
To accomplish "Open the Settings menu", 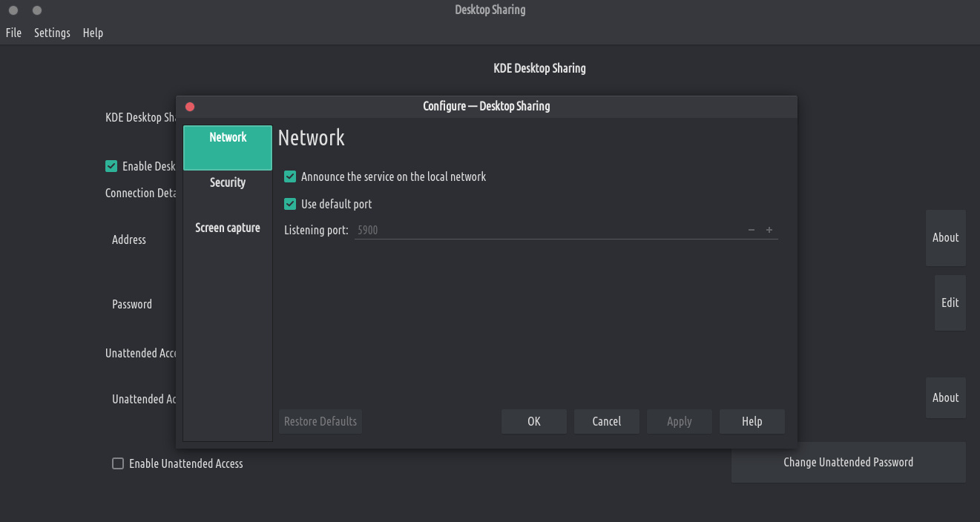I will [52, 33].
